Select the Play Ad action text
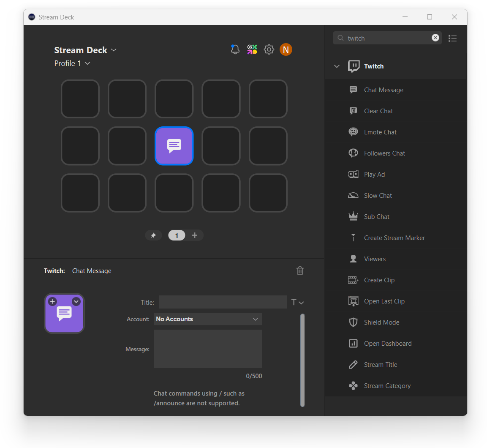Screen dimensions: 487x448 (x=374, y=174)
